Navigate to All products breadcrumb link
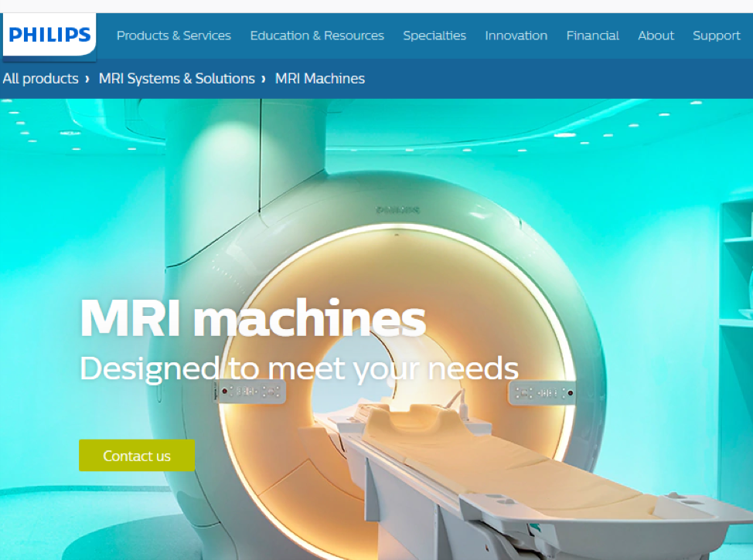Screen dimensions: 753x560 pos(40,78)
